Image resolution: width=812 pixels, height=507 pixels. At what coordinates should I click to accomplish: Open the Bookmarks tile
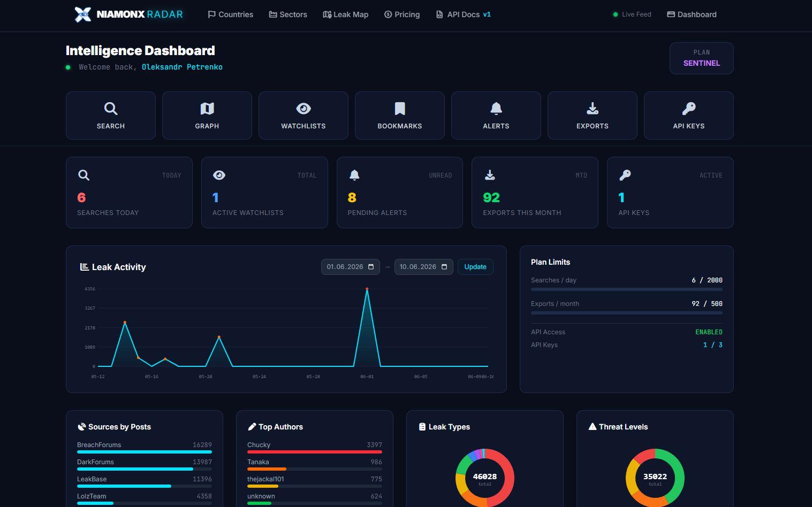click(x=400, y=116)
